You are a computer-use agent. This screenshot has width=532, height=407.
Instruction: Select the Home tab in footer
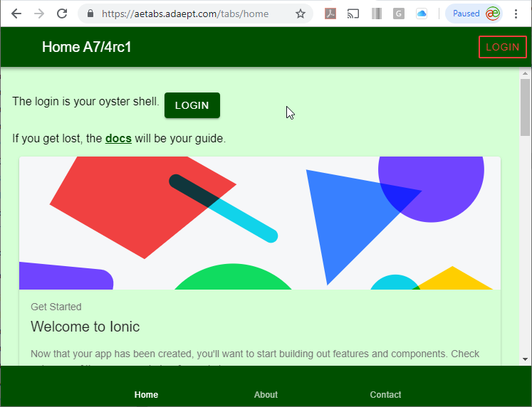146,394
